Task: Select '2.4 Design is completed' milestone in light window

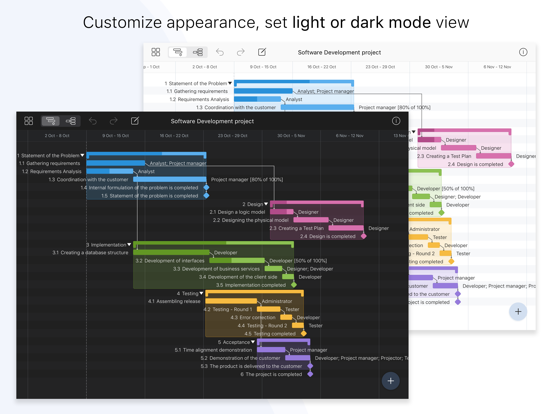Action: coord(511,164)
